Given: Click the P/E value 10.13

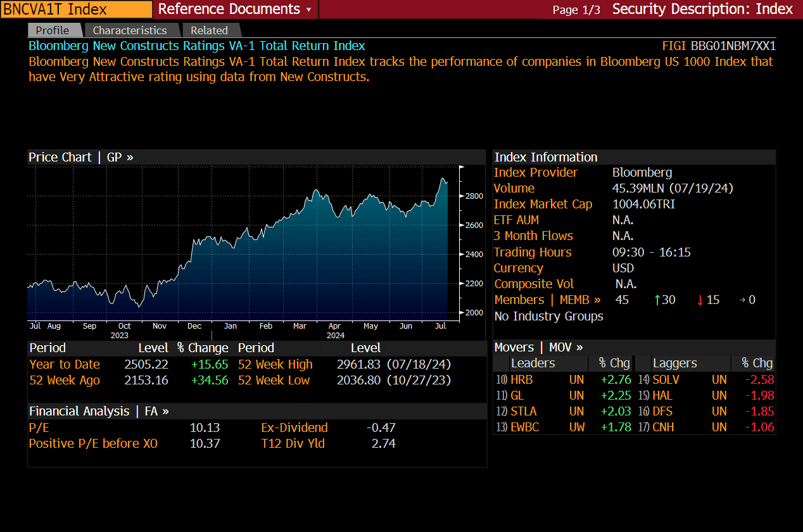Looking at the screenshot, I should click(x=205, y=427).
